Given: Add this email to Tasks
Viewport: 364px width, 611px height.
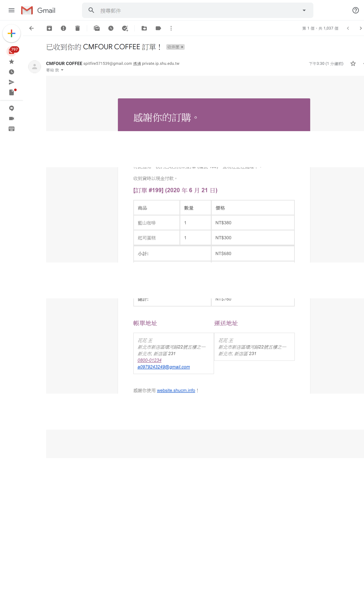Looking at the screenshot, I should pos(125,28).
